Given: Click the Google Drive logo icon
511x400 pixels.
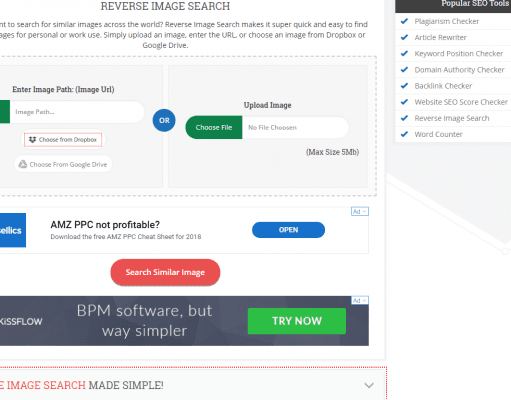Looking at the screenshot, I should (23, 164).
